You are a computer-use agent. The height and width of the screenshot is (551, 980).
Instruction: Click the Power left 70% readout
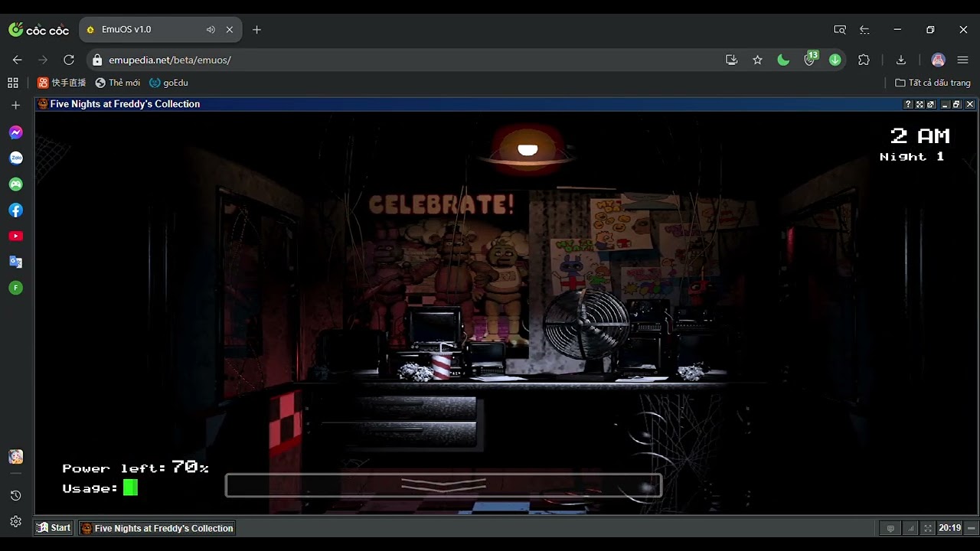(136, 468)
